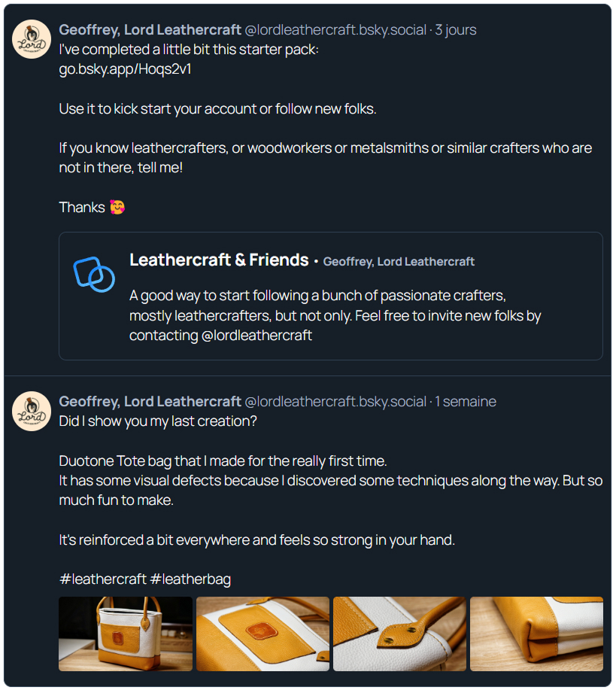Click the handle on the starter pack post
This screenshot has height=690, width=616.
pyautogui.click(x=335, y=30)
